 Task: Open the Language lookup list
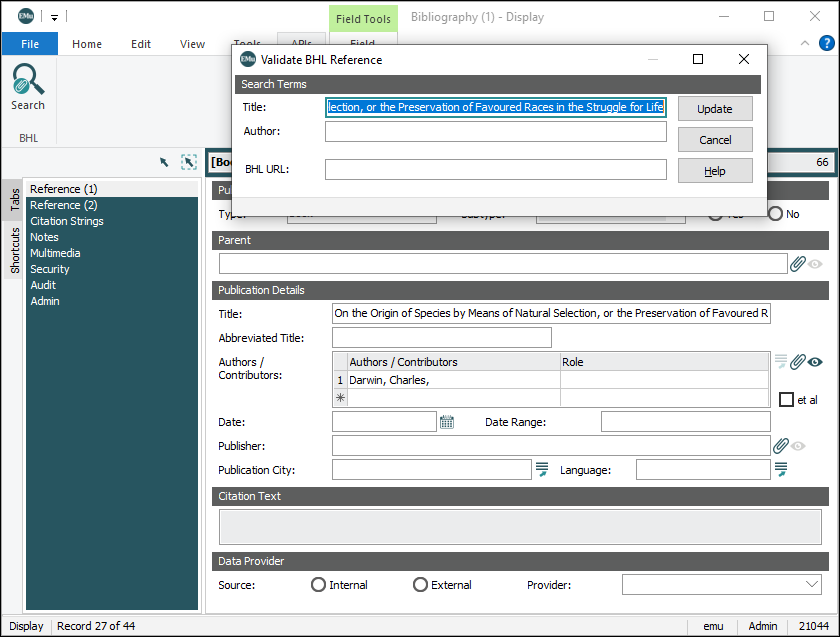tap(781, 469)
